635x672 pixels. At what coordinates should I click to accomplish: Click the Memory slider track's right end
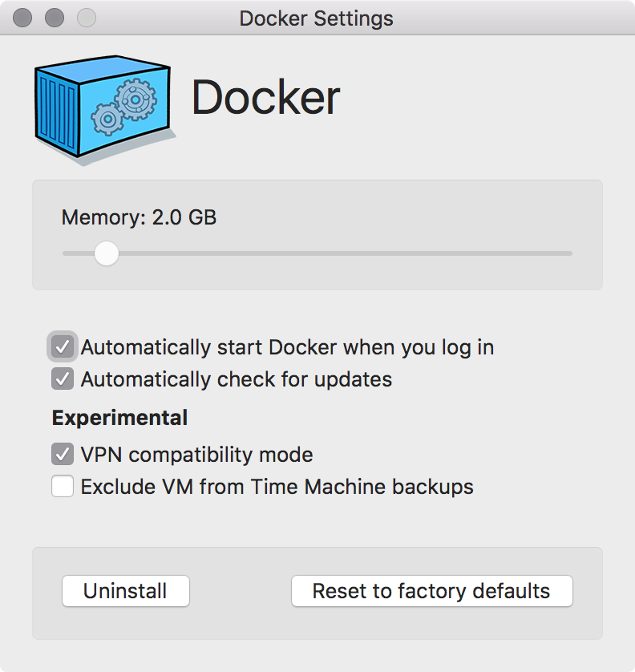coord(568,254)
